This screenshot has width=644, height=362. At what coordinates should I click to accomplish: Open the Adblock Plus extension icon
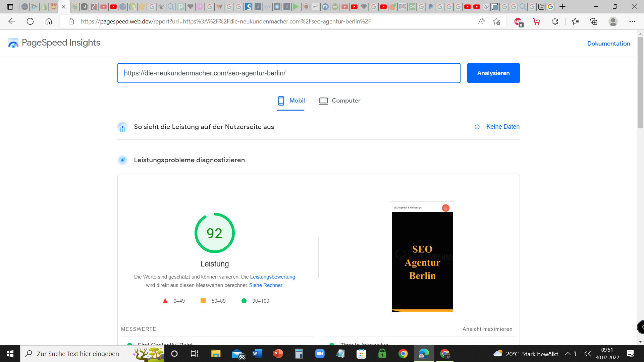tap(519, 22)
